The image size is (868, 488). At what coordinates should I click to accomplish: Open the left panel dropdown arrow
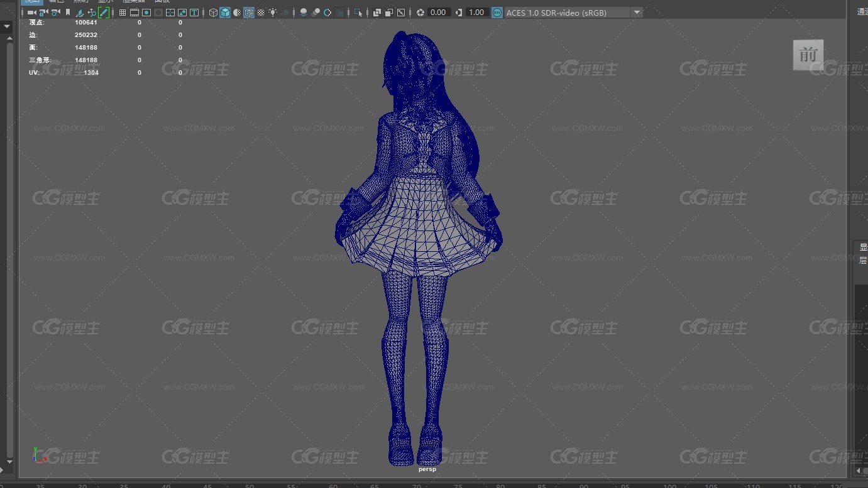tap(6, 27)
